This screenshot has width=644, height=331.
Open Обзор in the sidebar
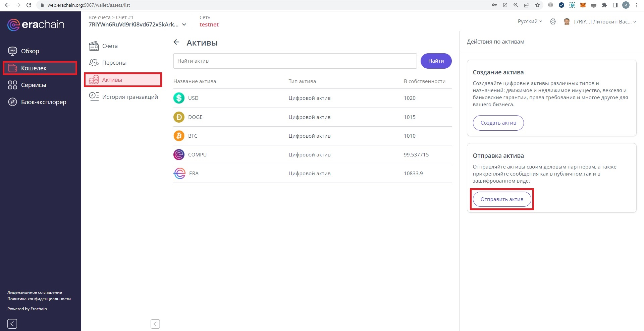30,51
